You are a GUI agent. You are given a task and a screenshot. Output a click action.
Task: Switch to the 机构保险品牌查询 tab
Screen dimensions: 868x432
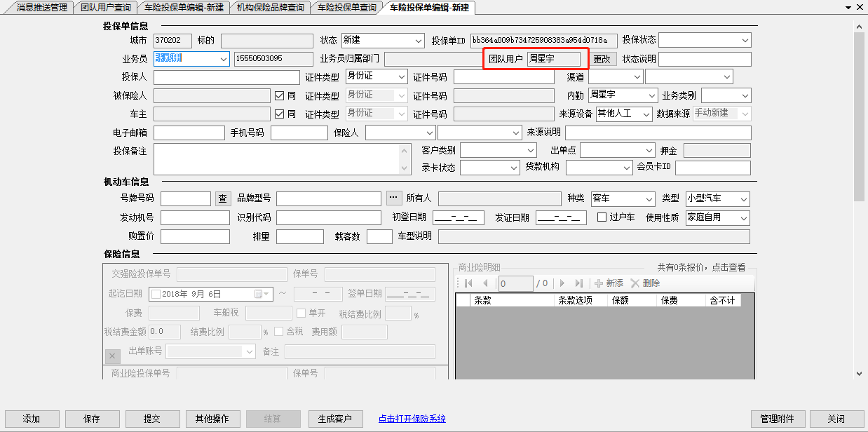[x=270, y=8]
